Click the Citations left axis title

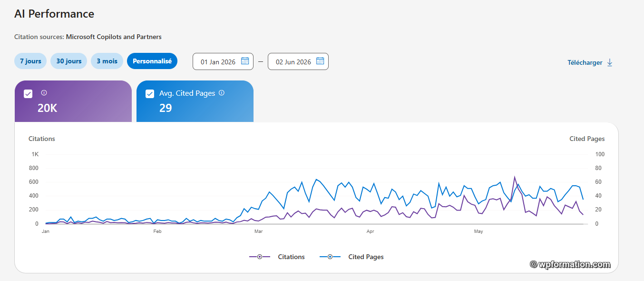[42, 139]
